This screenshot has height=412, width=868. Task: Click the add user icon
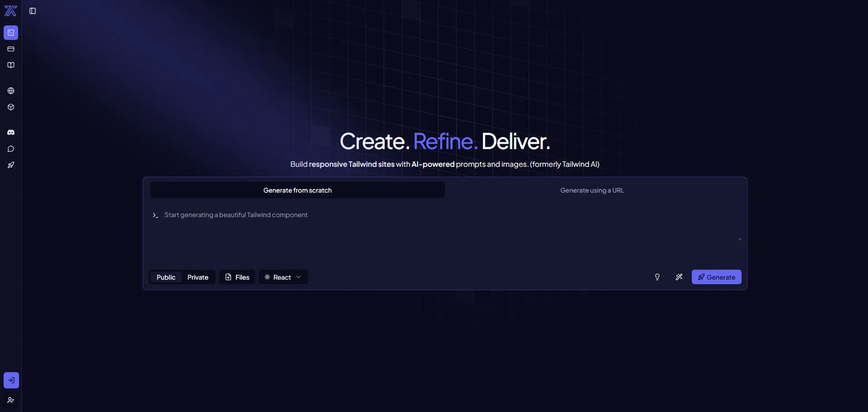tap(11, 400)
